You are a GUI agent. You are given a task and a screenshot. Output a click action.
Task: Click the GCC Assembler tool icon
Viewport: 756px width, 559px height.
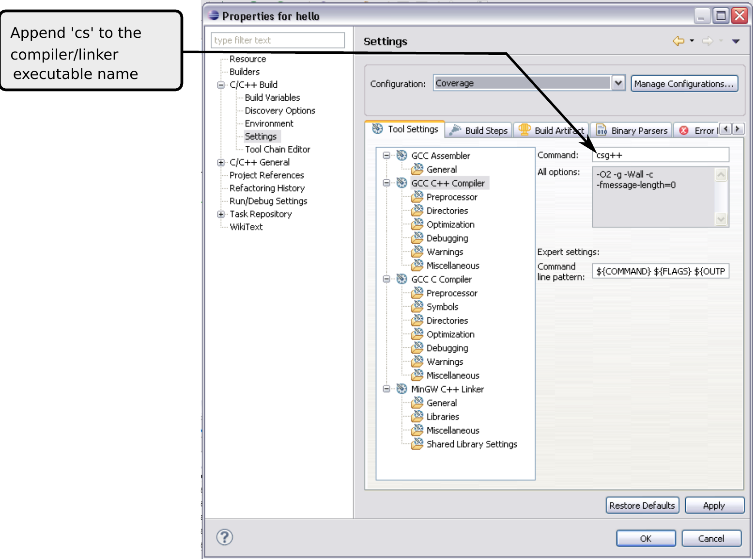click(x=401, y=155)
